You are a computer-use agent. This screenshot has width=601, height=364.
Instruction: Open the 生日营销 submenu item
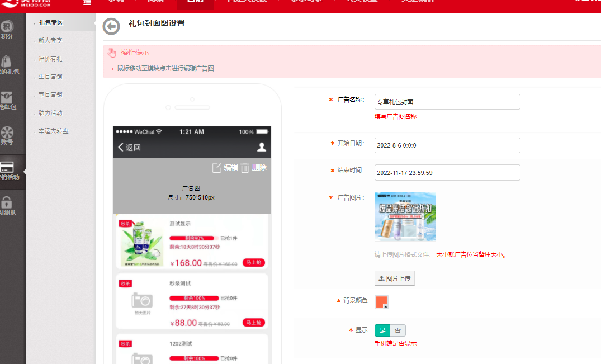click(50, 77)
